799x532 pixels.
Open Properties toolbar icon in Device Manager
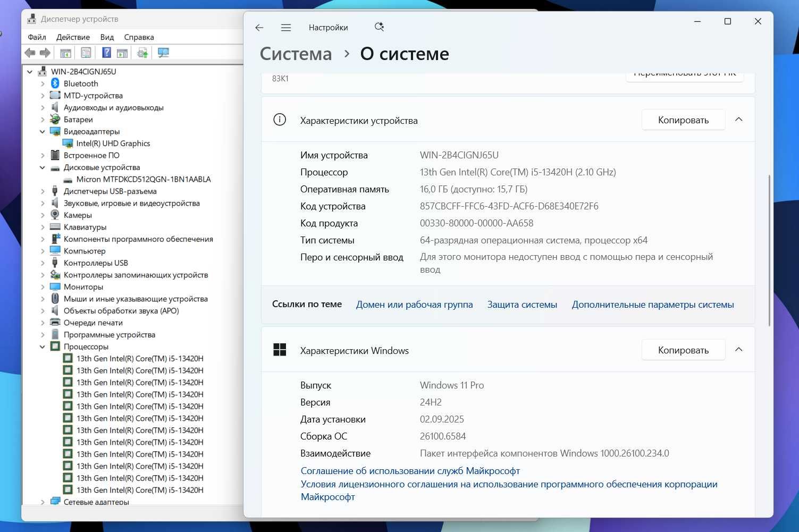[x=86, y=53]
